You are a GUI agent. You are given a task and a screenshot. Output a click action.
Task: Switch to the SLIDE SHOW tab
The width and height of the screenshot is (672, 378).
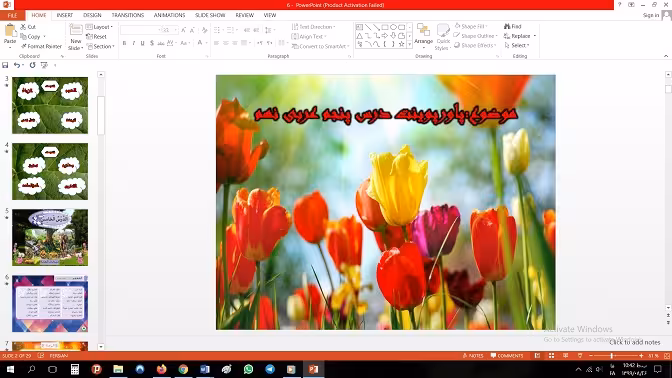point(210,15)
